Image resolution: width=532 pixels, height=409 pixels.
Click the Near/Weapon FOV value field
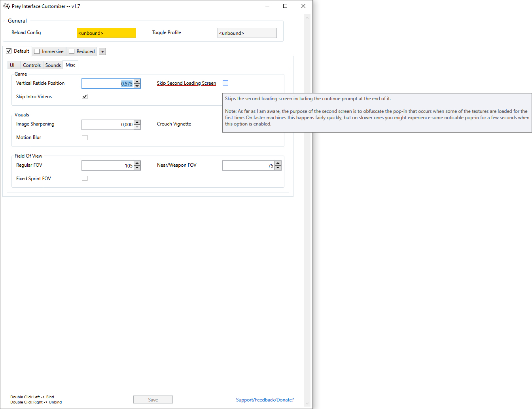(248, 166)
